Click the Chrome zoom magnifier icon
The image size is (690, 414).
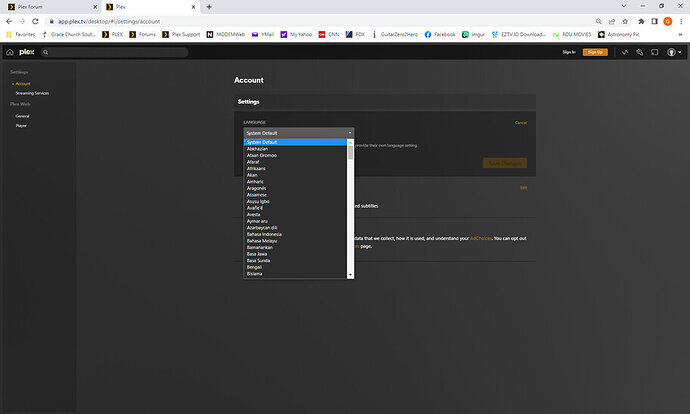pyautogui.click(x=598, y=21)
